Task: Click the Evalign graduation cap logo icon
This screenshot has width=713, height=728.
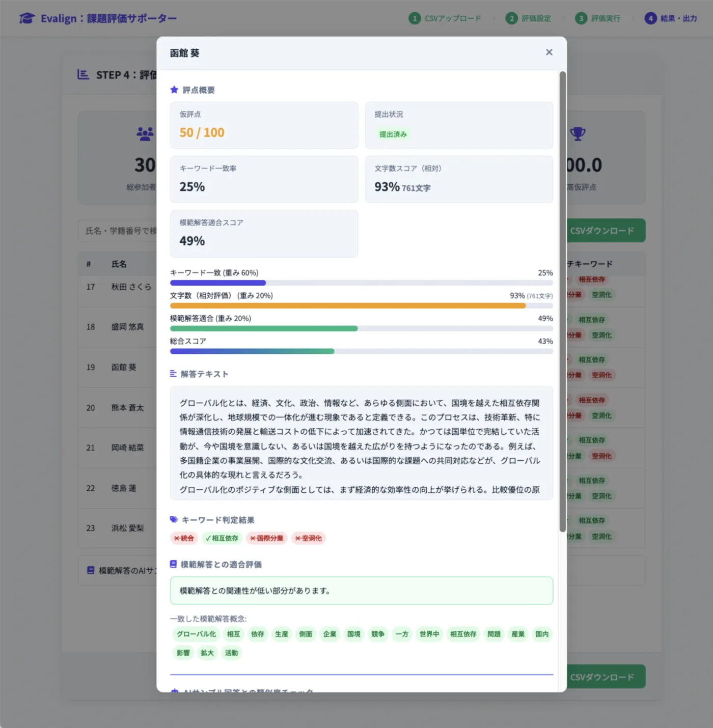Action: click(x=27, y=19)
